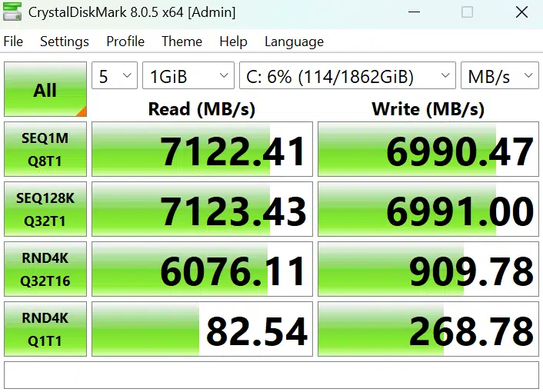Click the SEQ128K write result 6991.00
The image size is (543, 392).
(428, 209)
